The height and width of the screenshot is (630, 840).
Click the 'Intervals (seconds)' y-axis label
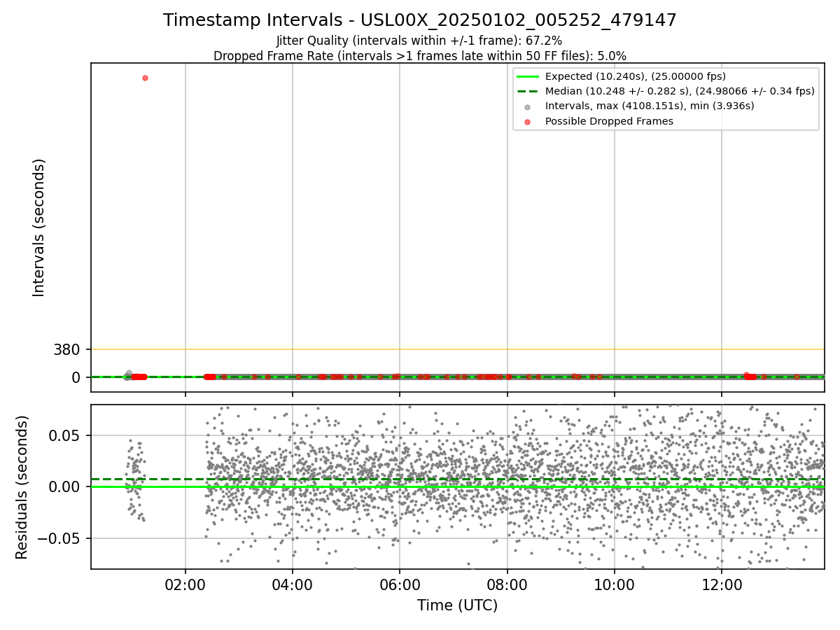pyautogui.click(x=39, y=227)
